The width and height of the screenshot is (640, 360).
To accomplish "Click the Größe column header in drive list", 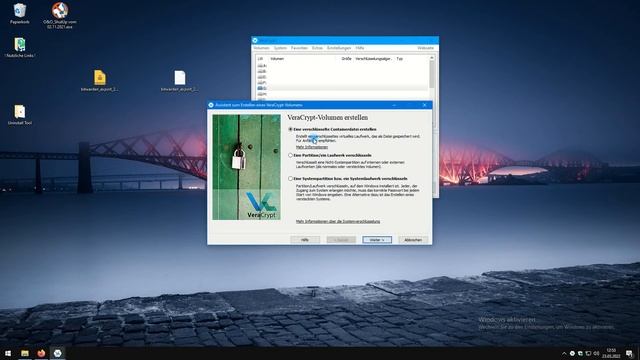I will (347, 59).
